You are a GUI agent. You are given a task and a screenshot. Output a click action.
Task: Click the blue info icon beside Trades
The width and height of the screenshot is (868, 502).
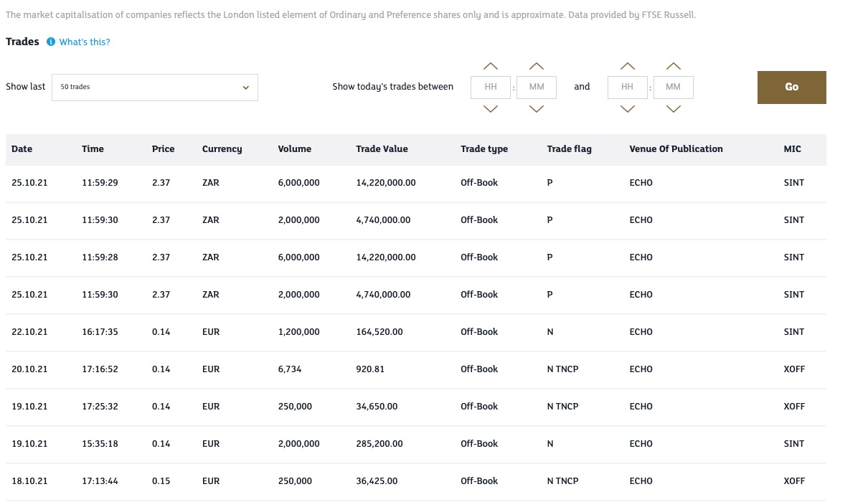(x=50, y=42)
